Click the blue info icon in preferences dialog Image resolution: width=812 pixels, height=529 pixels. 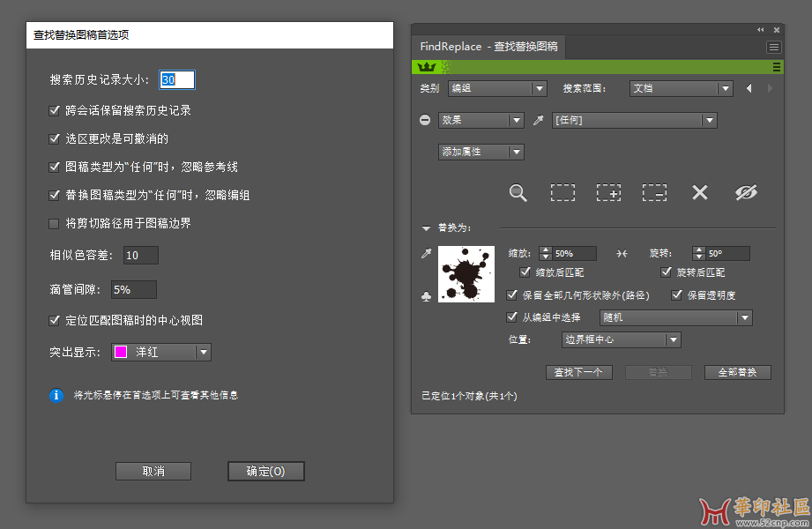coord(56,395)
